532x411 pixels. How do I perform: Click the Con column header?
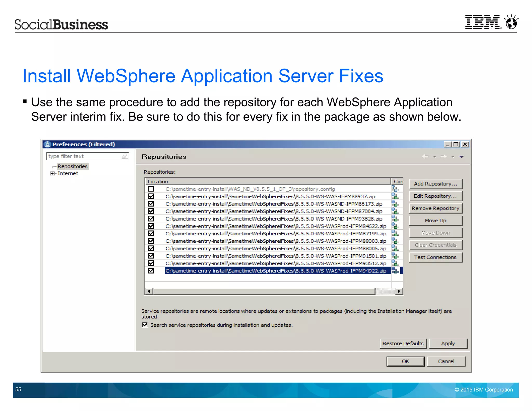pos(397,181)
